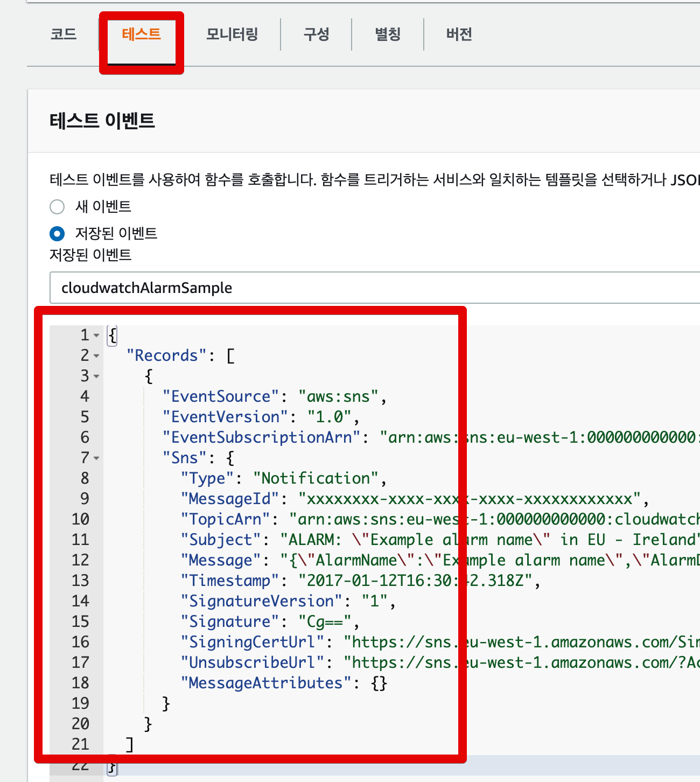Open the 모니터링 tab
Viewport: 700px width, 782px height.
coord(232,34)
